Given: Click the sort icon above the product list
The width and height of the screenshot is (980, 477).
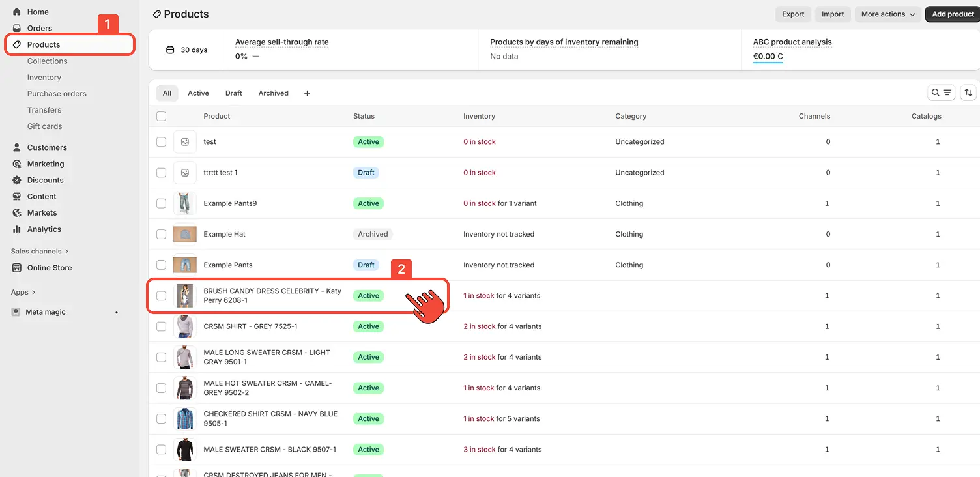Looking at the screenshot, I should pos(968,93).
